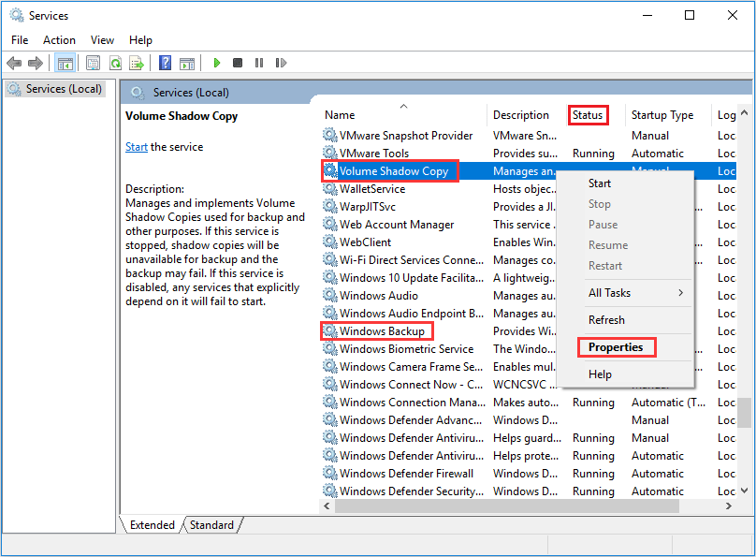Click the Show/Hide Action Pane icon

(x=187, y=63)
